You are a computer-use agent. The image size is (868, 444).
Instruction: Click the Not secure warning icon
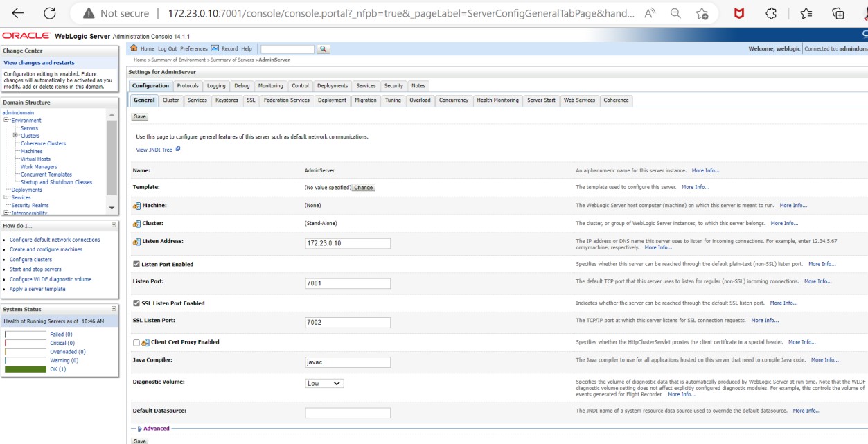(88, 13)
